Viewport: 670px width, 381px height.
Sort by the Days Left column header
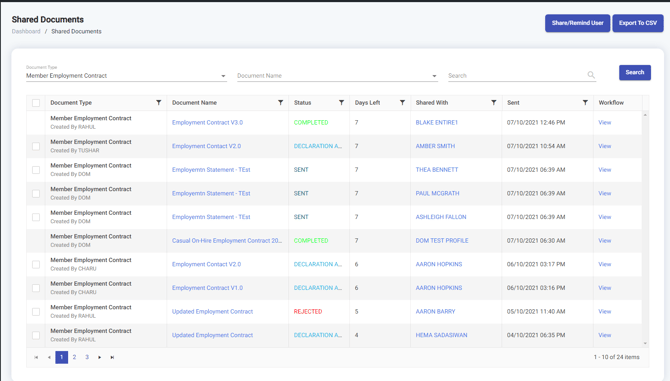(367, 103)
